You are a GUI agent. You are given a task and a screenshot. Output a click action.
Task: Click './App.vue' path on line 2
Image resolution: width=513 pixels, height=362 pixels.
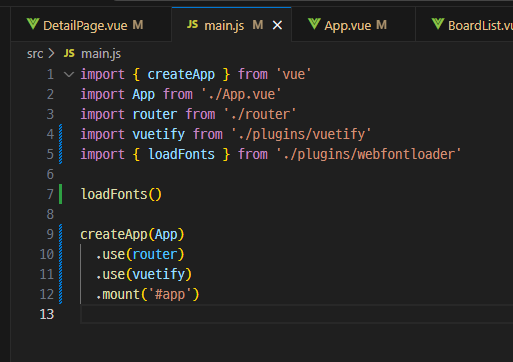[241, 94]
